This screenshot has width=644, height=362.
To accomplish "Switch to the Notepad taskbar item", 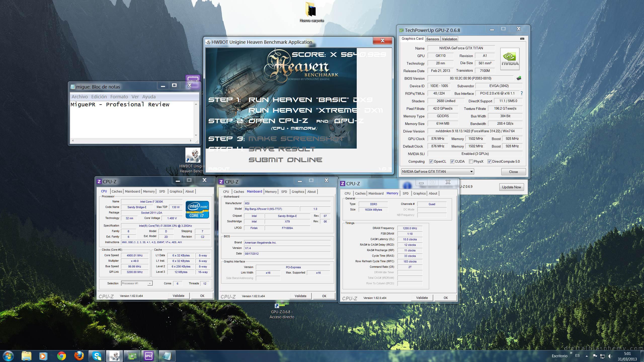I will tap(167, 356).
